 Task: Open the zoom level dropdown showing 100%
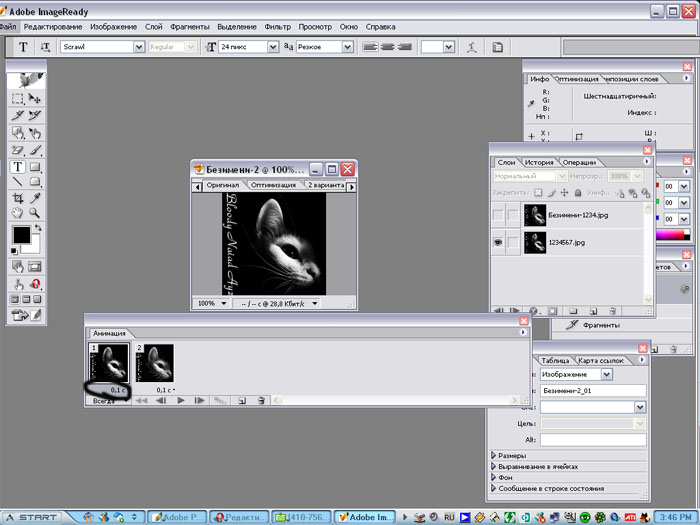(x=224, y=304)
